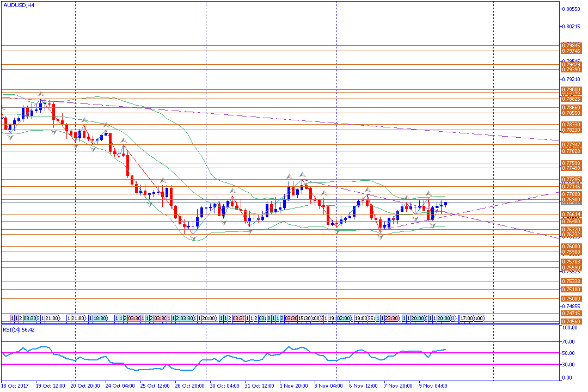Click the pink 23:30 event marker
The image size is (588, 392).
click(391, 318)
